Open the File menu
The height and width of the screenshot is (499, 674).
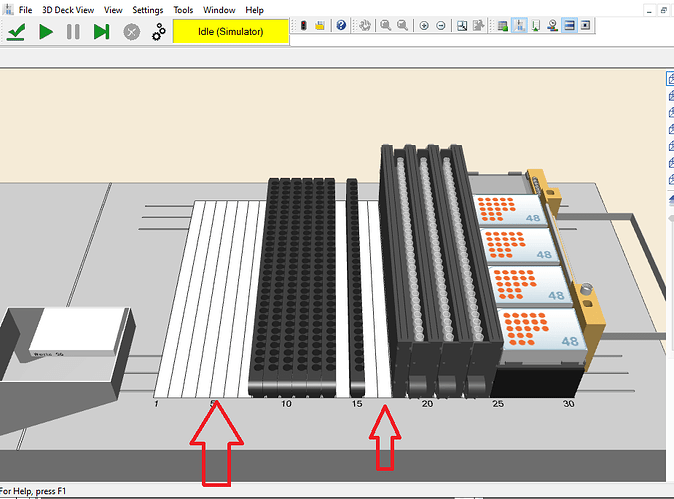25,10
